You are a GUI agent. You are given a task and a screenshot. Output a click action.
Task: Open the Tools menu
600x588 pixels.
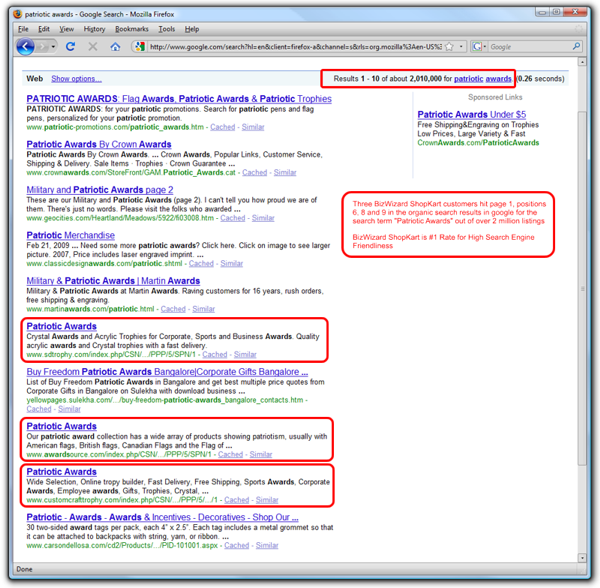(x=167, y=29)
